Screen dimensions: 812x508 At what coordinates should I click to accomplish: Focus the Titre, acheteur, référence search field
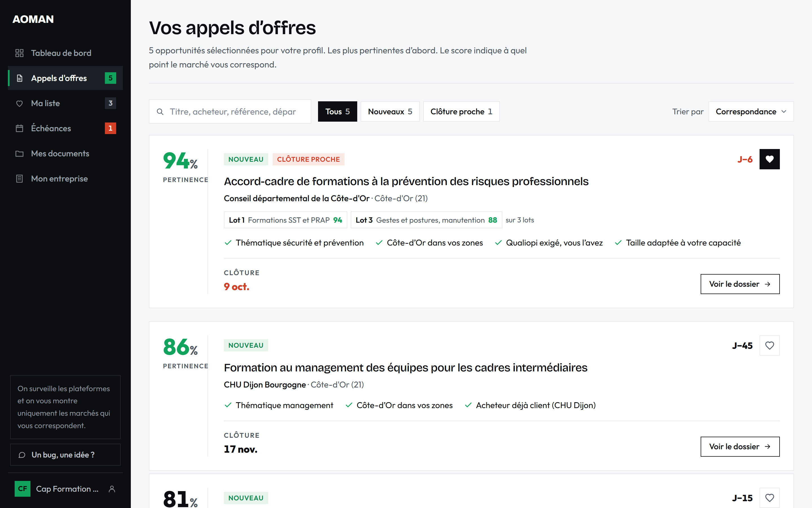tap(230, 111)
